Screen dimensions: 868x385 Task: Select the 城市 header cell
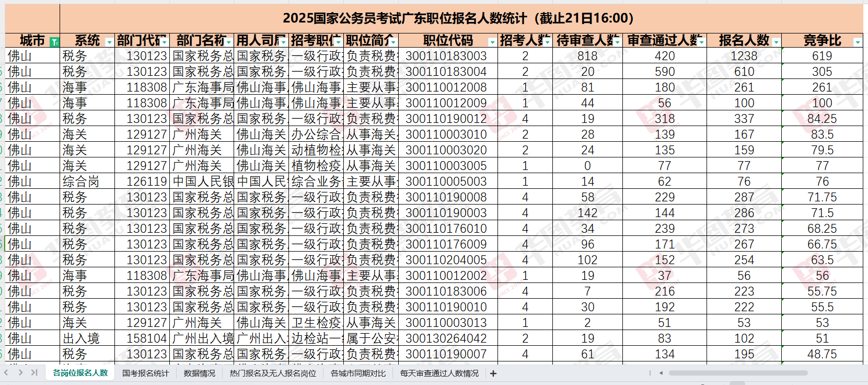tap(32, 40)
